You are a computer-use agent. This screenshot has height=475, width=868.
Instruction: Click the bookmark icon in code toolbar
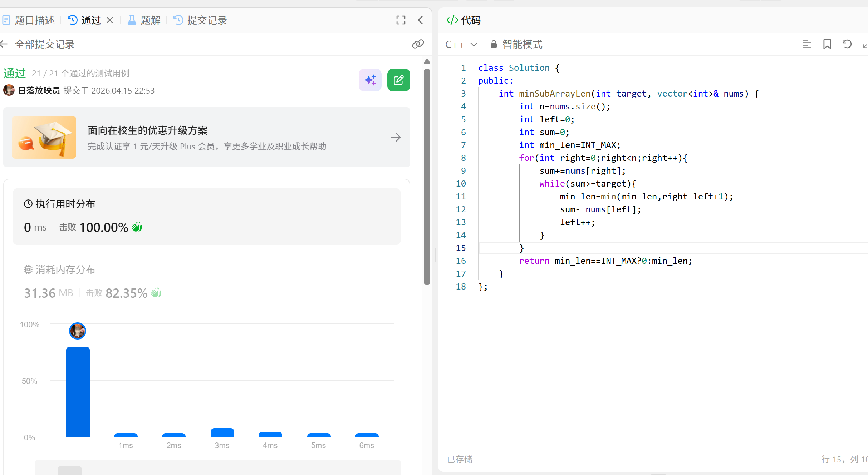pyautogui.click(x=827, y=44)
